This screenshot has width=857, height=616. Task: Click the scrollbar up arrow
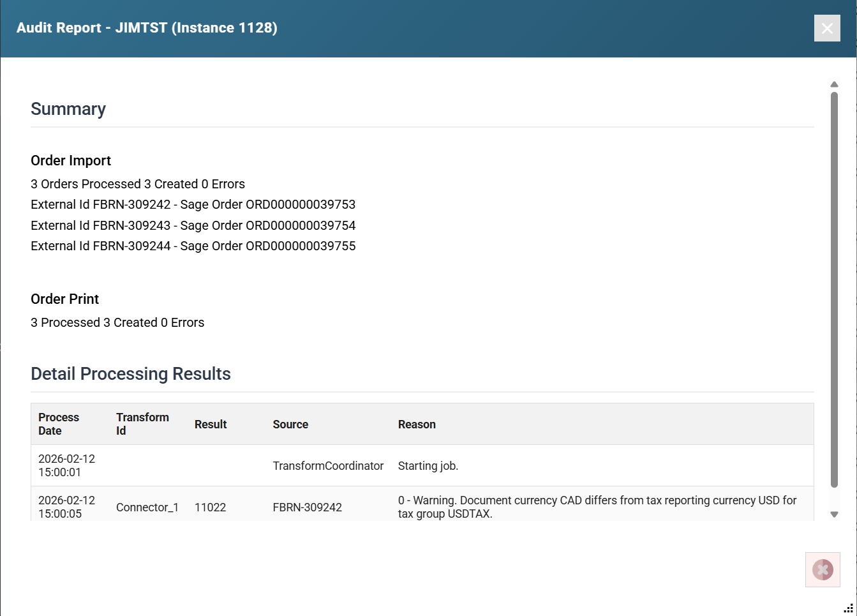(834, 84)
